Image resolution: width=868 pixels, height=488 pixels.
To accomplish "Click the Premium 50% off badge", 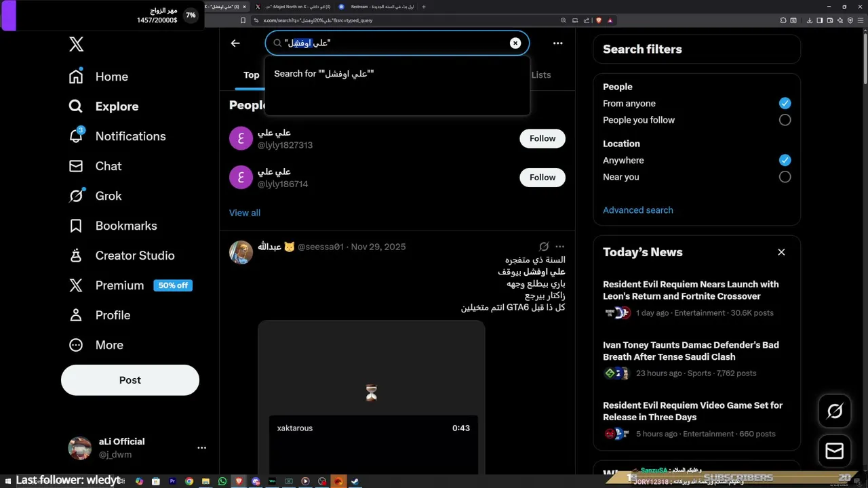I will coord(173,285).
